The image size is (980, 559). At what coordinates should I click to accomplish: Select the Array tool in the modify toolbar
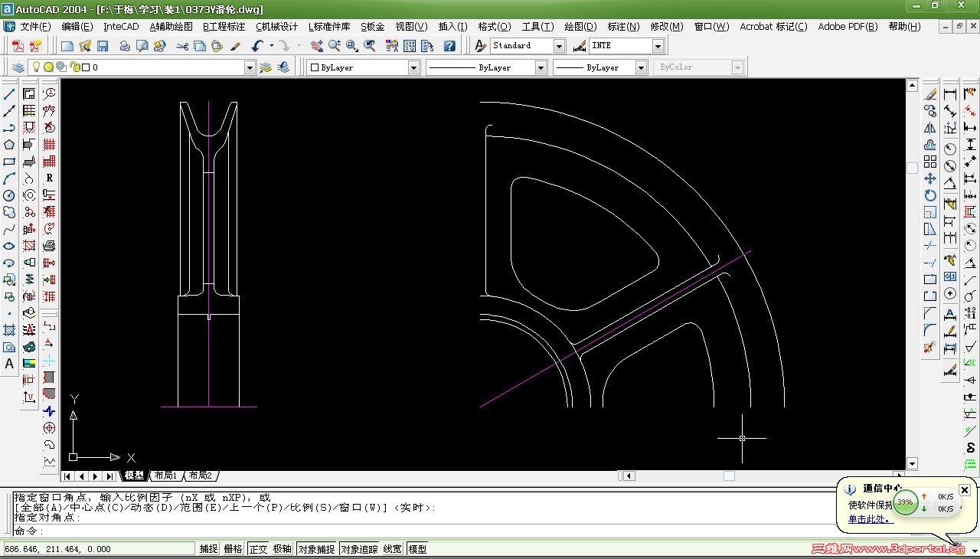pos(930,162)
